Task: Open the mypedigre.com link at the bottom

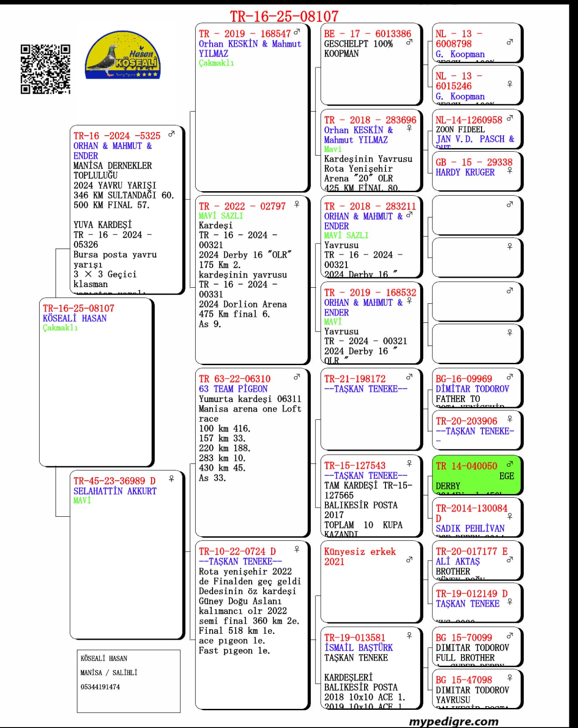Action: [453, 721]
